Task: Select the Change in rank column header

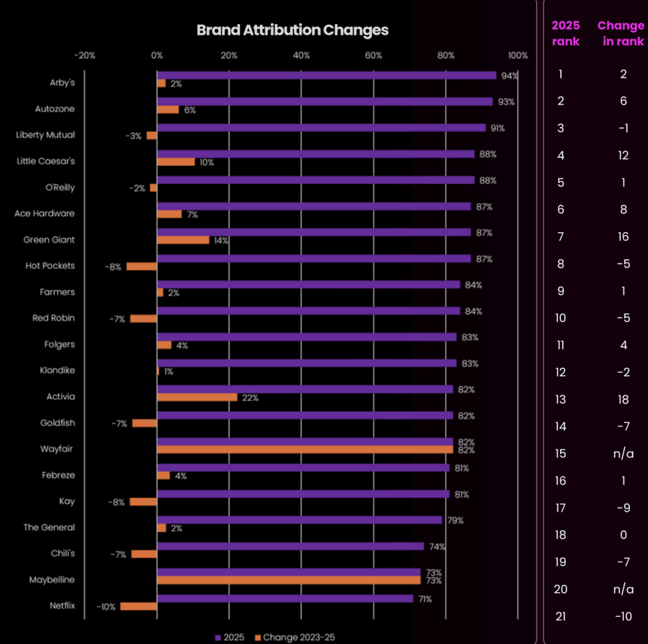Action: tap(621, 34)
